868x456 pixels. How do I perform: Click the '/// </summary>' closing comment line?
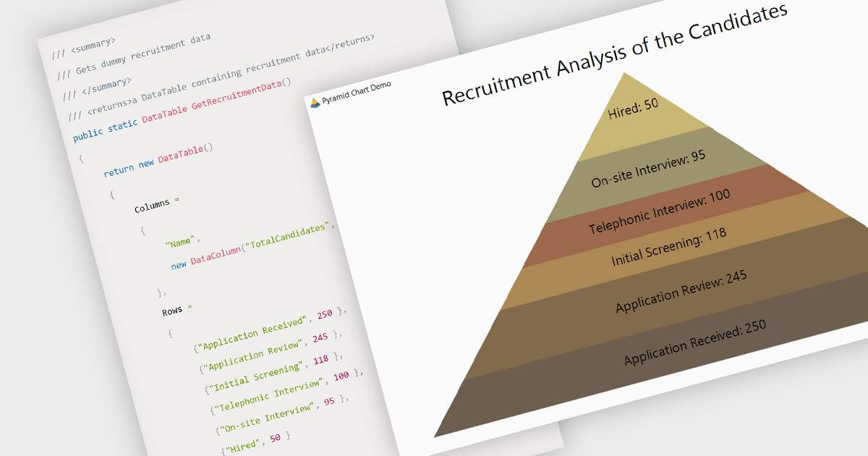coord(96,88)
